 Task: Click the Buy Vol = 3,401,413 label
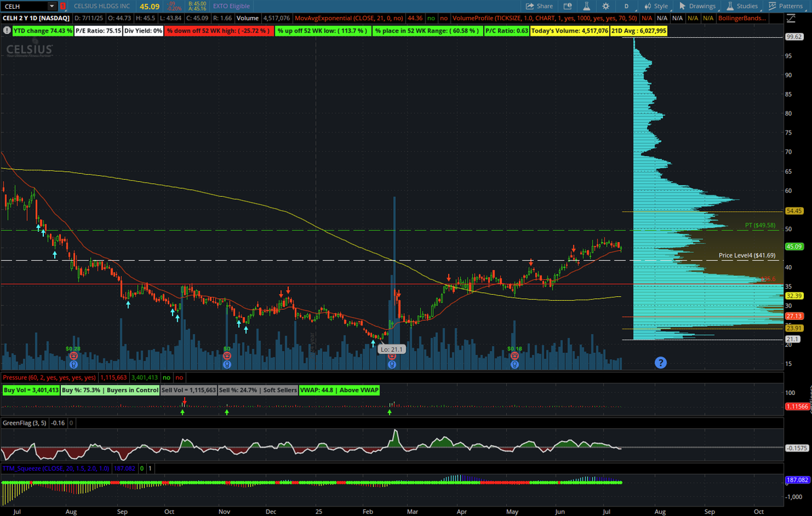[31, 390]
